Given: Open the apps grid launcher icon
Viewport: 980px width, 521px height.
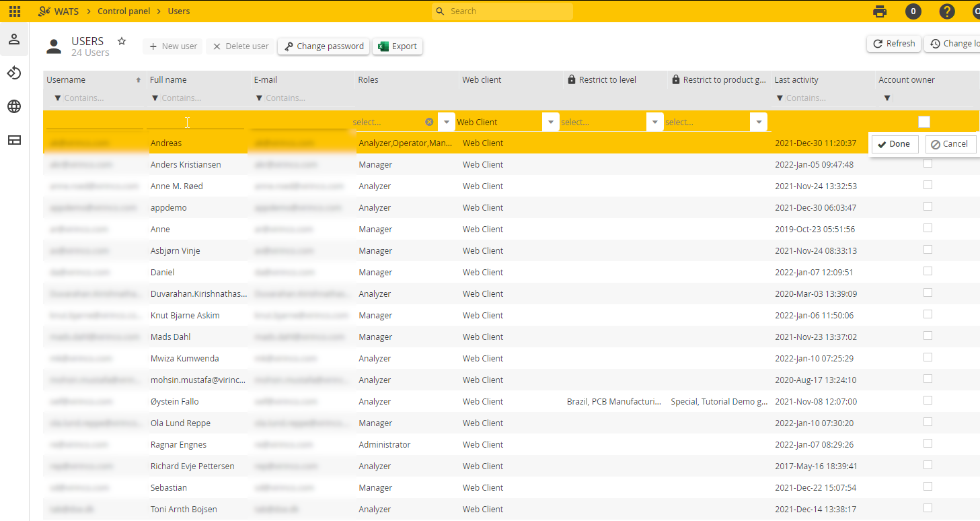Looking at the screenshot, I should coord(15,11).
